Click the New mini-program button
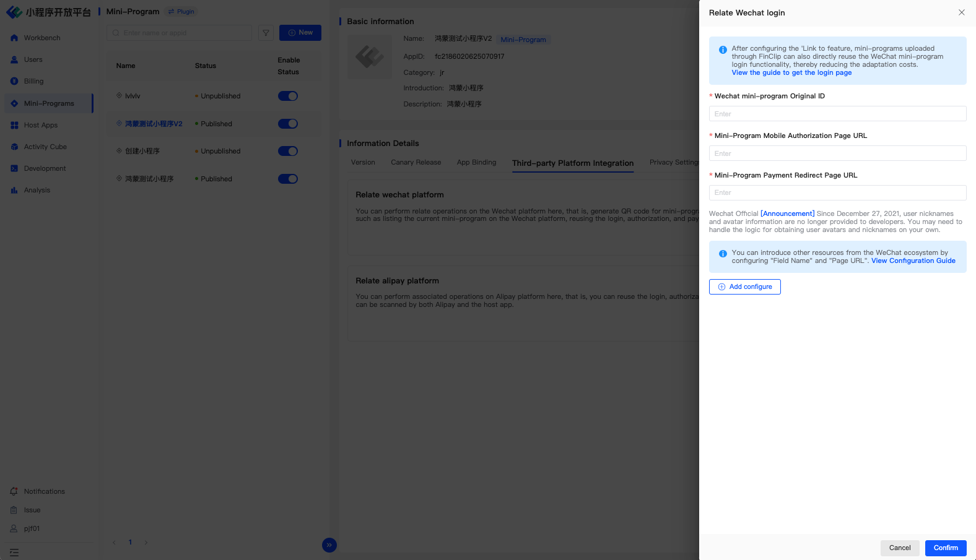 coord(300,33)
